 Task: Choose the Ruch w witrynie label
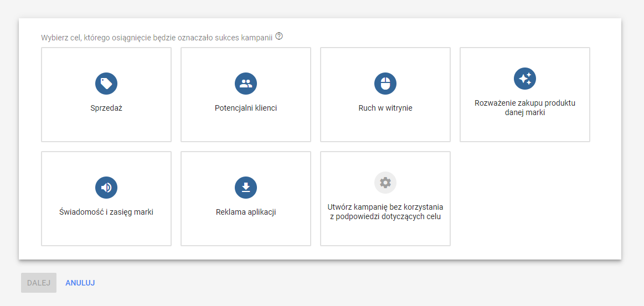pos(385,108)
